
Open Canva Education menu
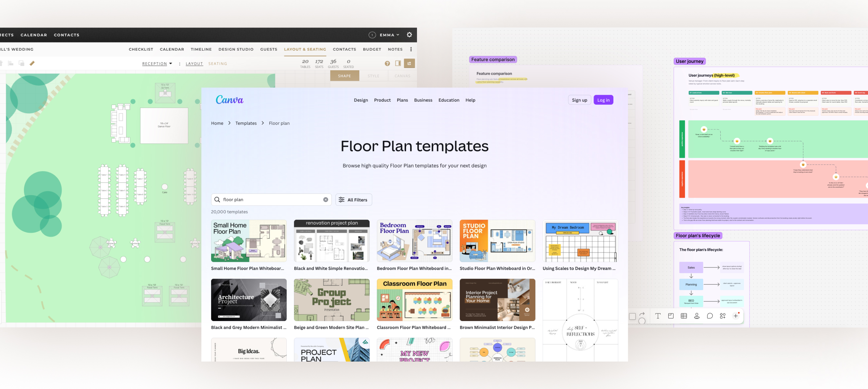(x=449, y=100)
